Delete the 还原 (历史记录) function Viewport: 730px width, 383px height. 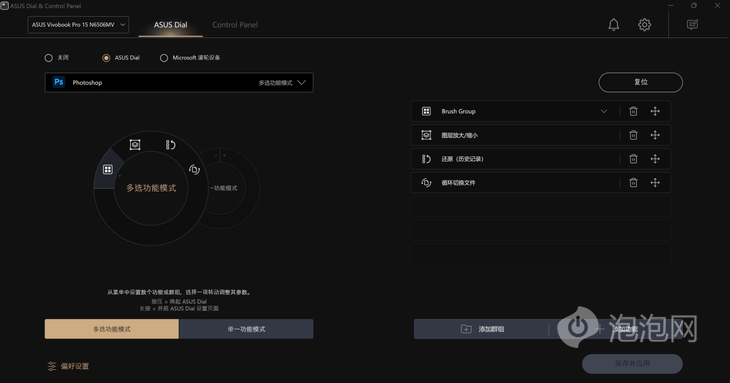(633, 159)
